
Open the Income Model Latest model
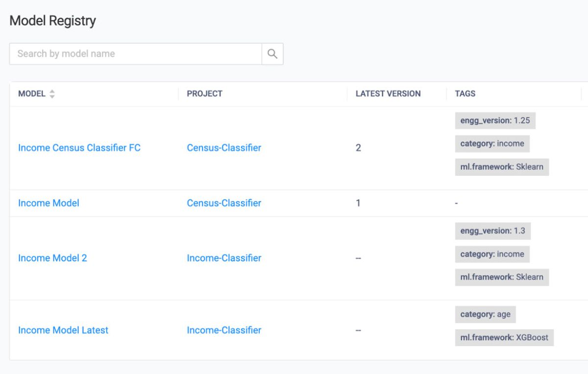(x=63, y=330)
